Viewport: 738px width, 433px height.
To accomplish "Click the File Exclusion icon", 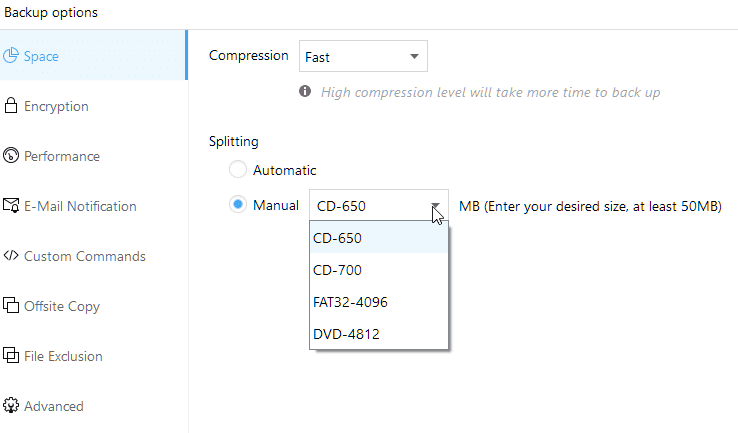I will [x=11, y=355].
